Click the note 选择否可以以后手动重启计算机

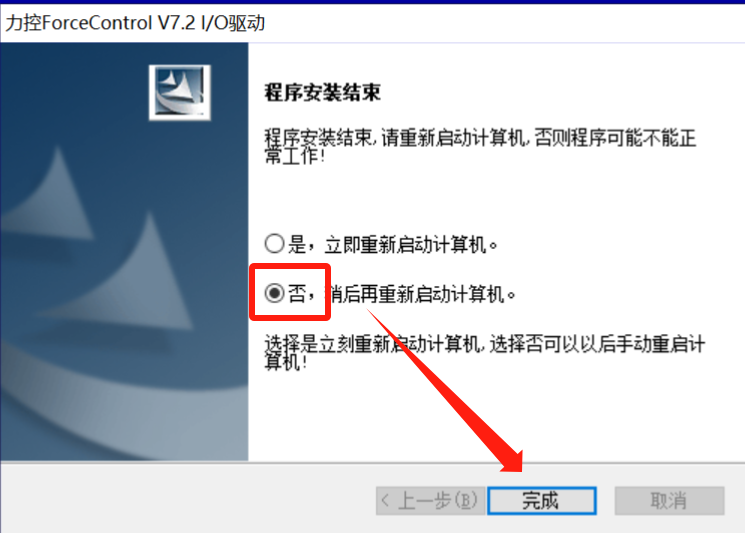(x=485, y=352)
